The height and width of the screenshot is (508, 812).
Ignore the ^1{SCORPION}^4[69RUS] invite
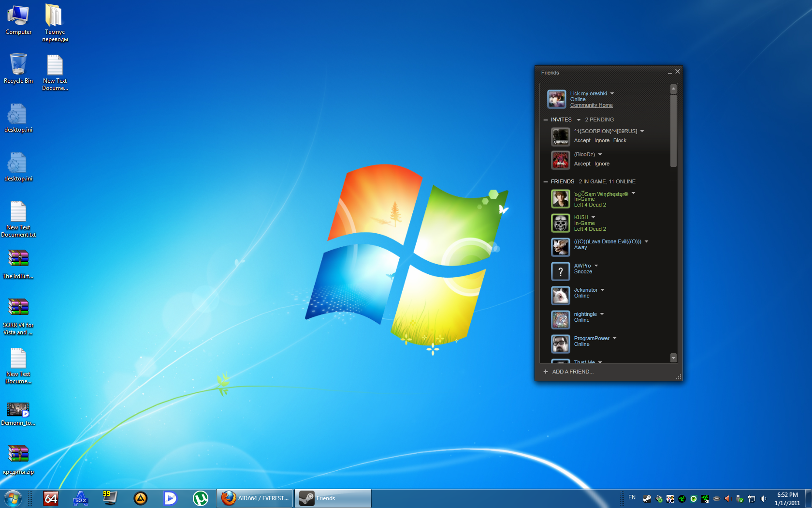pyautogui.click(x=602, y=140)
